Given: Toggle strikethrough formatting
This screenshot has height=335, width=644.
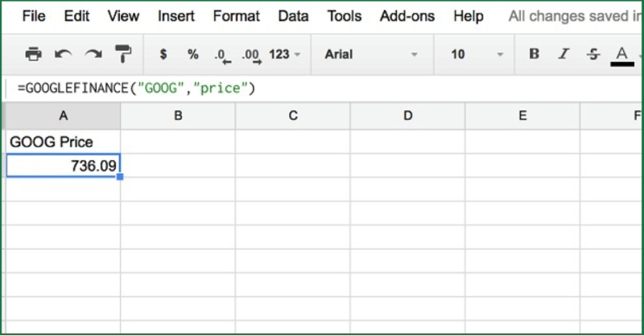Looking at the screenshot, I should point(593,55).
